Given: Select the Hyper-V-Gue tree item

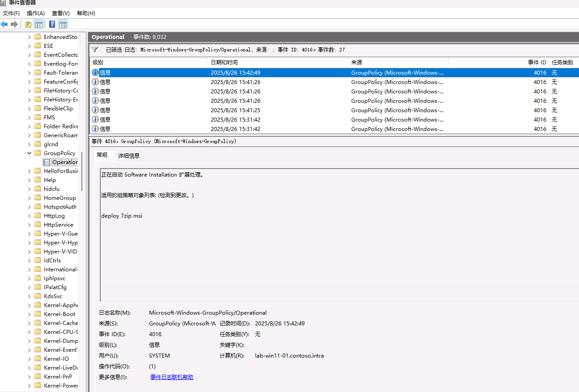Looking at the screenshot, I should tap(61, 233).
